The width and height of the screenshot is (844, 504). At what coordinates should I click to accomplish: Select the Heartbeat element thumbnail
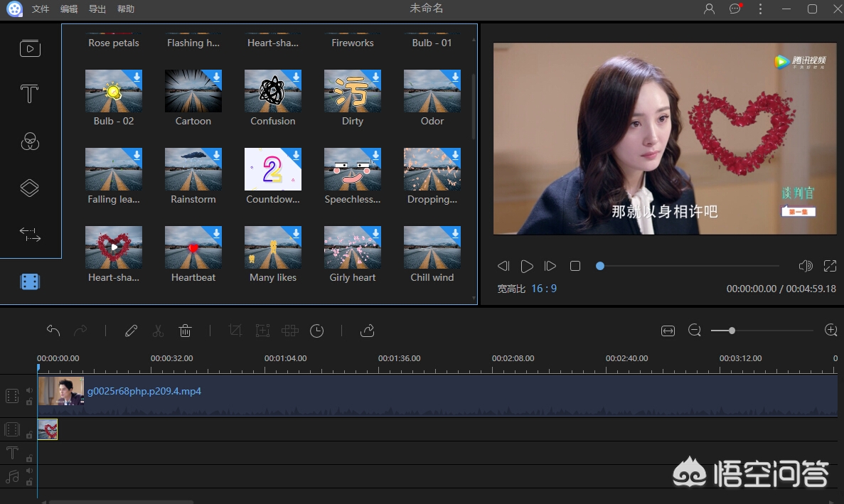click(x=193, y=247)
